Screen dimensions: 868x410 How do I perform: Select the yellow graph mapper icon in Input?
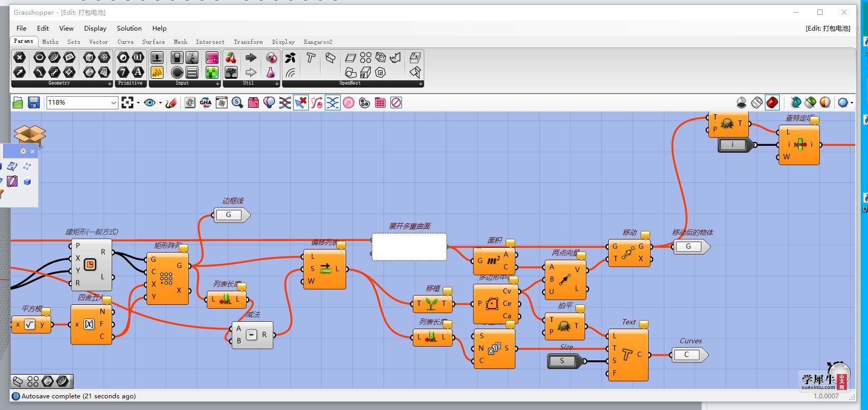click(157, 72)
